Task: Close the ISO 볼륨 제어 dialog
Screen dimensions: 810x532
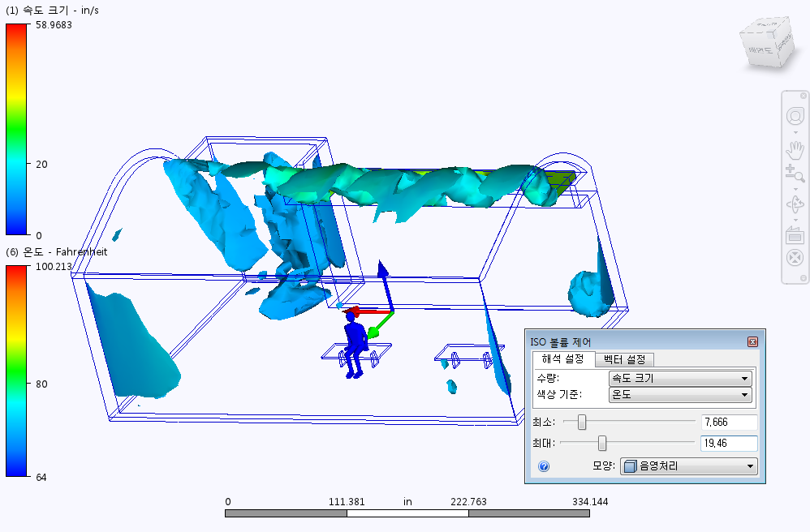Action: pyautogui.click(x=752, y=341)
